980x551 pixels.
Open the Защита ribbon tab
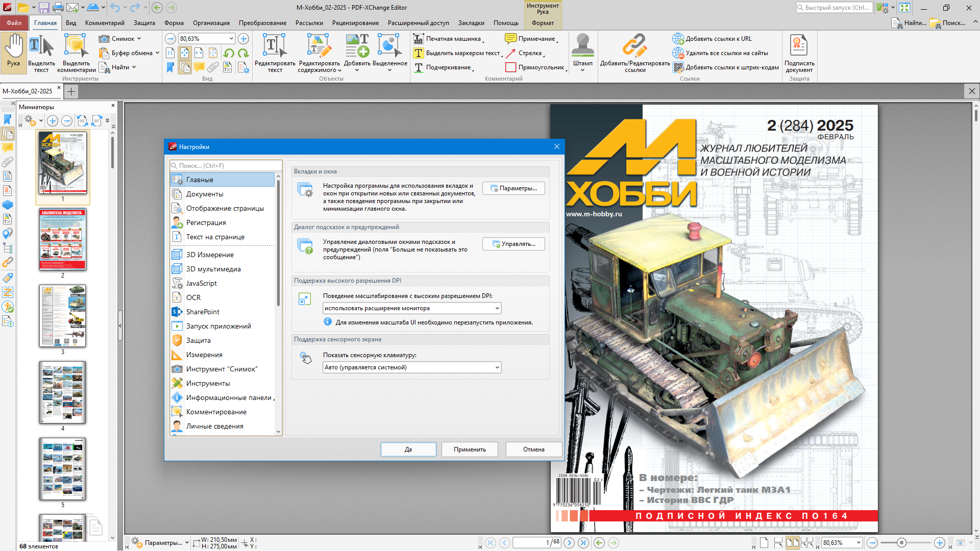(144, 23)
